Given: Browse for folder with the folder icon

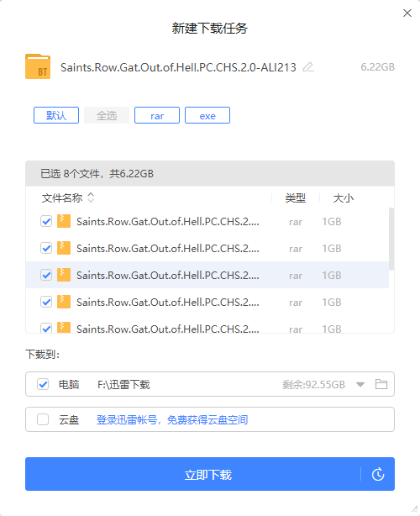Looking at the screenshot, I should click(381, 384).
